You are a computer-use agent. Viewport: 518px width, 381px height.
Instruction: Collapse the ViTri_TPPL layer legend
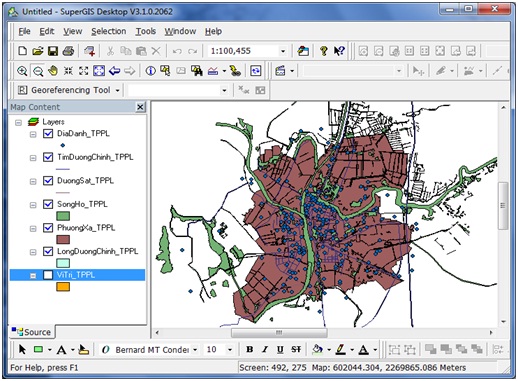[33, 276]
